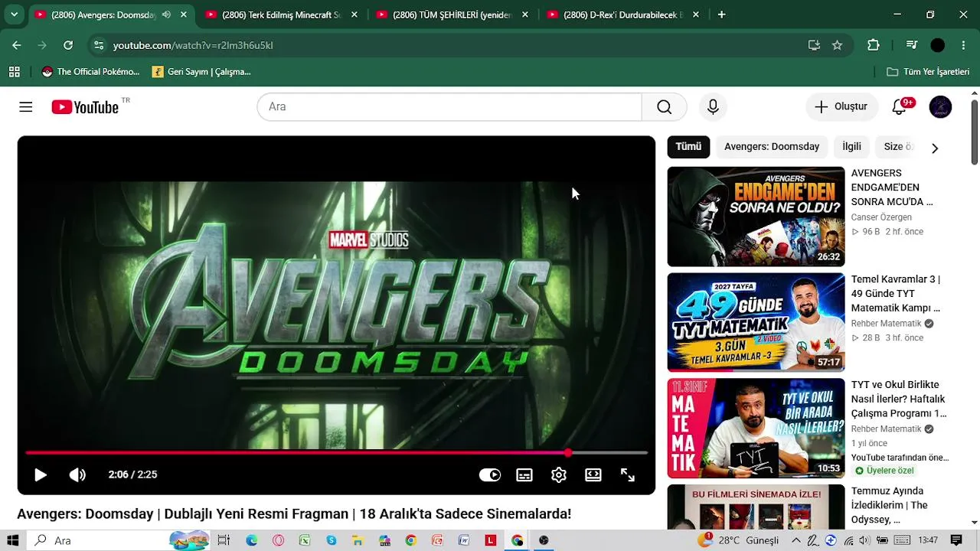Viewport: 980px width, 551px height.
Task: Open 'Temel Kavramlar 3' video title
Action: coord(896,294)
